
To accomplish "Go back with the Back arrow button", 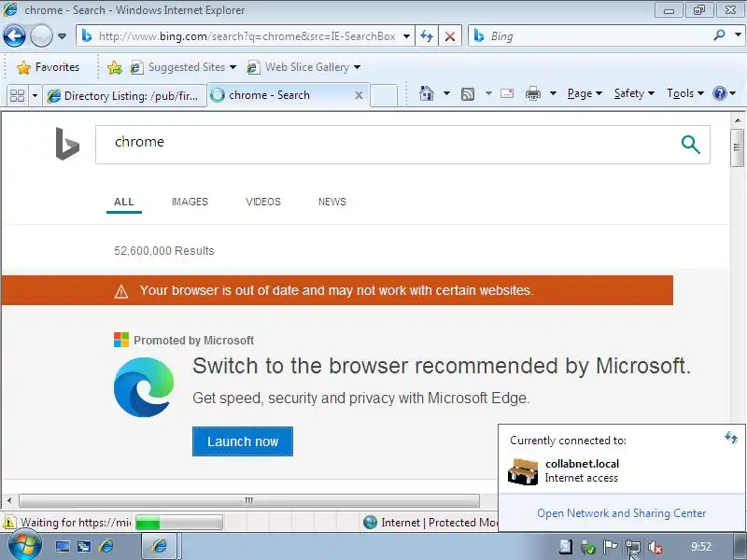I will click(x=14, y=35).
